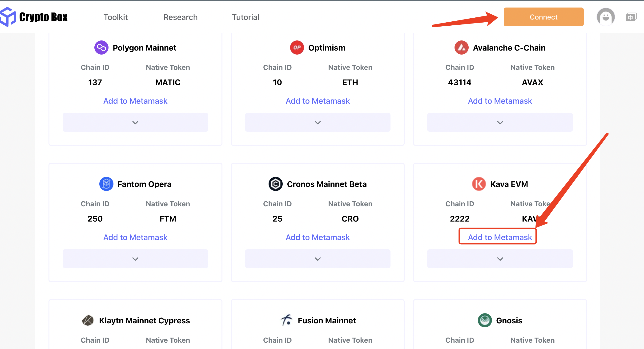Select the Cronos Mainnet Beta title
644x349 pixels.
click(327, 184)
